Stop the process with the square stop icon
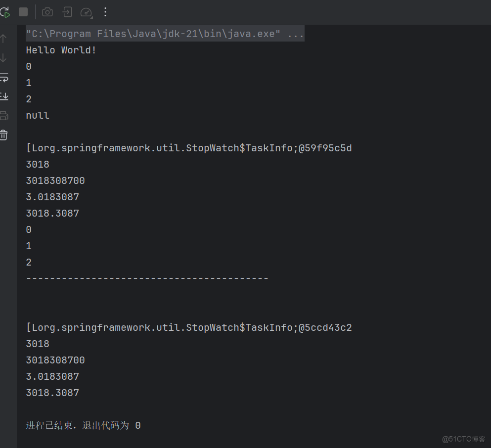 [23, 12]
